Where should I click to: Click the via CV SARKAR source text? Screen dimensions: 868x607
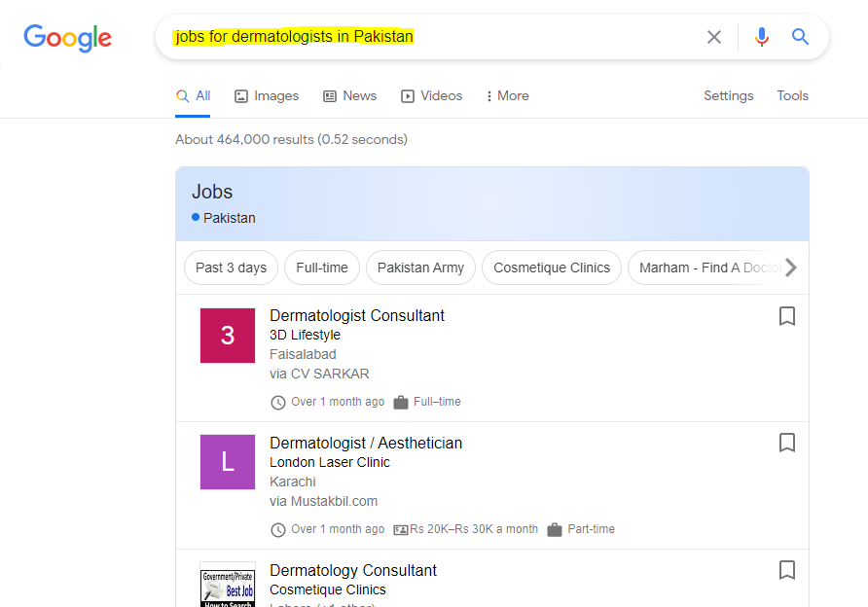point(319,375)
